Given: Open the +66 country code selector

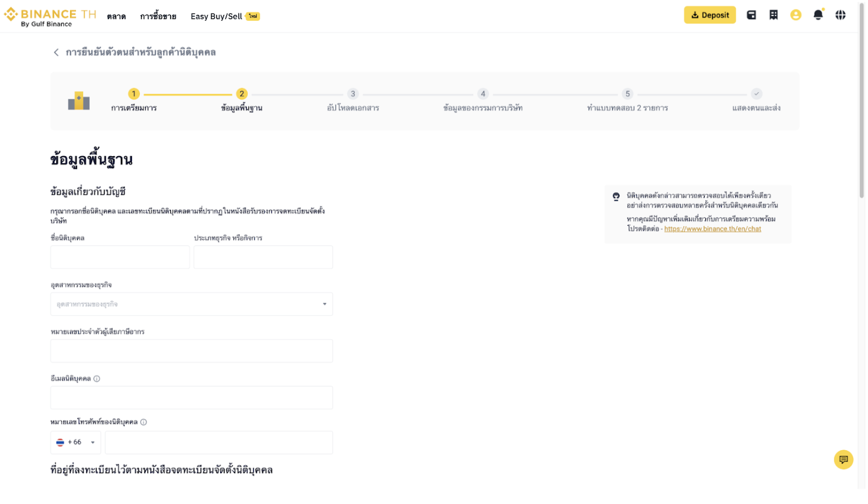Looking at the screenshot, I should [76, 443].
